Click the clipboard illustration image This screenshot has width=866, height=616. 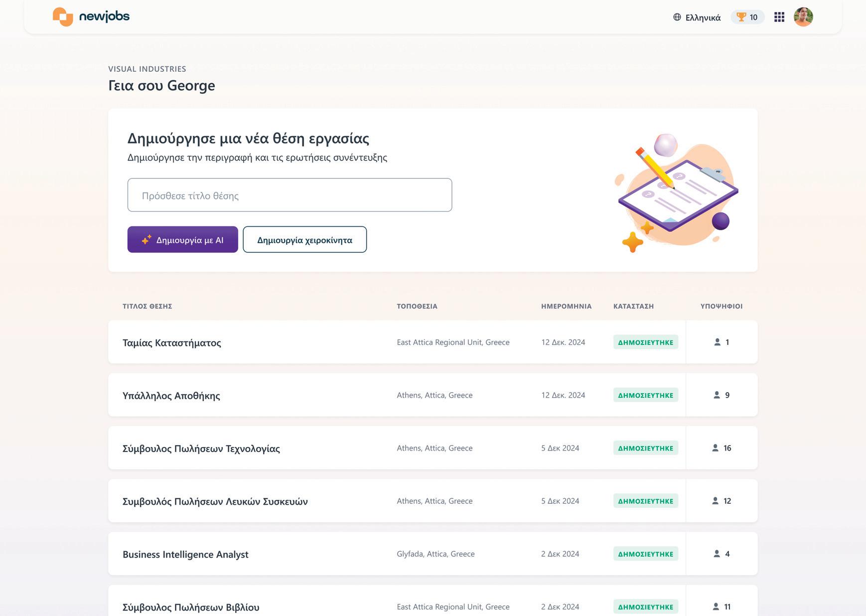[x=677, y=193]
